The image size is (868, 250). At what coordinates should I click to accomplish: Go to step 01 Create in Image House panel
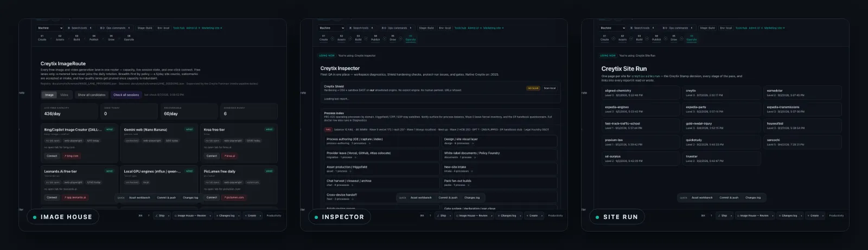42,38
